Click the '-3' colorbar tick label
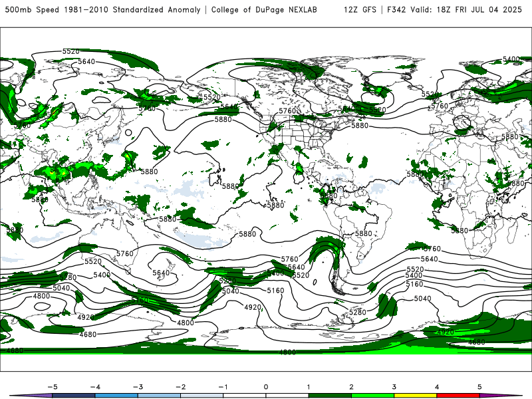This screenshot has height=399, width=532. coord(138,387)
